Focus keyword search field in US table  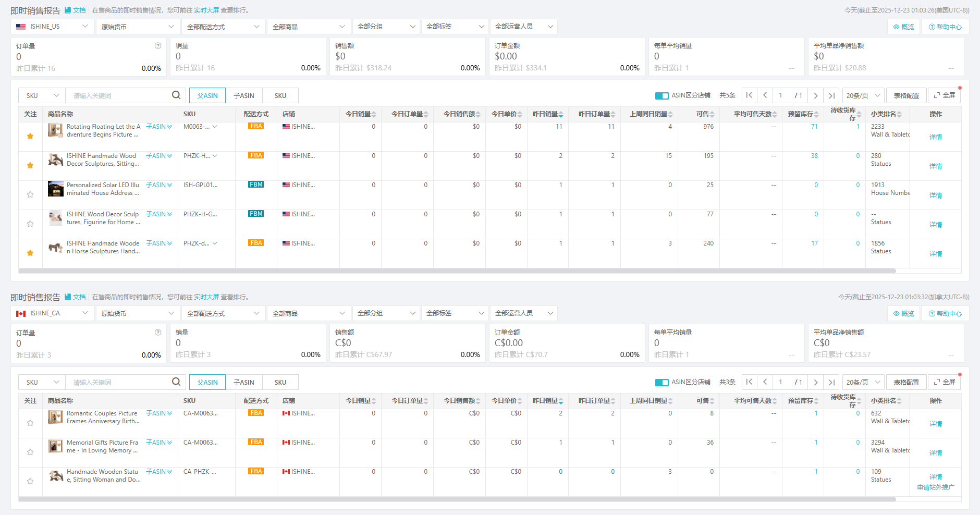(x=120, y=95)
